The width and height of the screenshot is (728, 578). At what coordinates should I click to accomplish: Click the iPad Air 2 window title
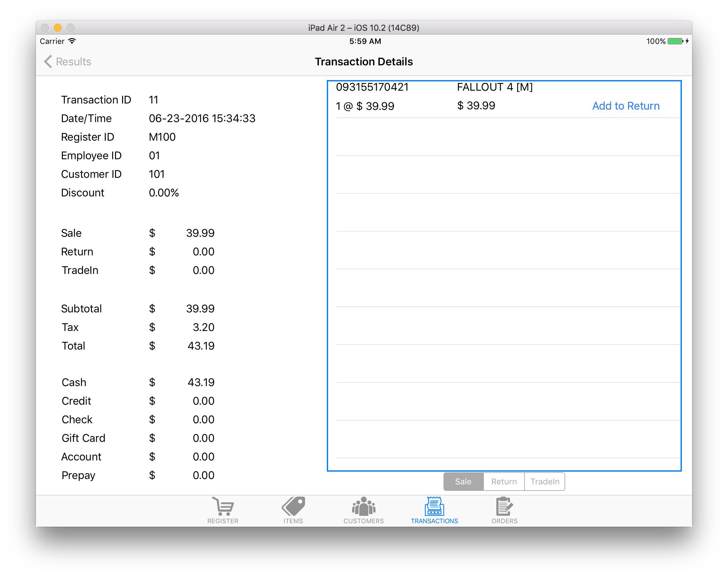pos(364,28)
